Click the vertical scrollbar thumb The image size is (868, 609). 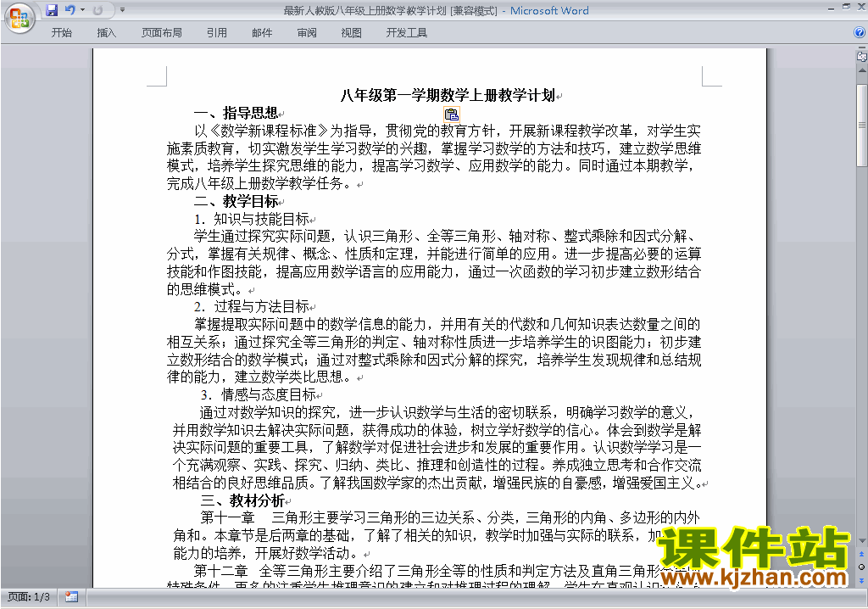tap(862, 125)
